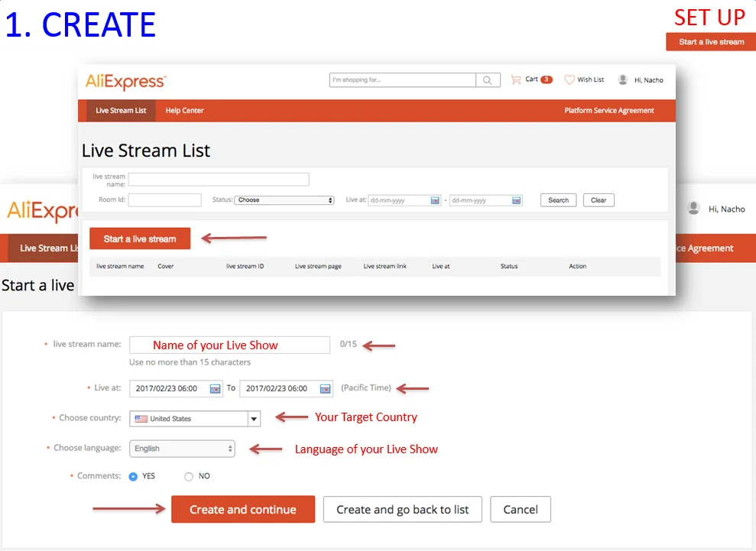This screenshot has height=551, width=756.
Task: Expand the Choose country dropdown arrow
Action: tap(254, 419)
